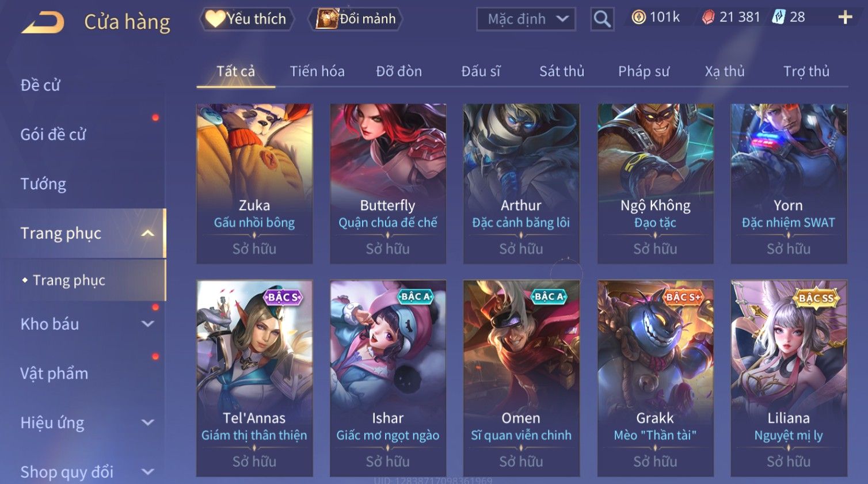Expand the Kho báu sidebar section

tap(147, 324)
